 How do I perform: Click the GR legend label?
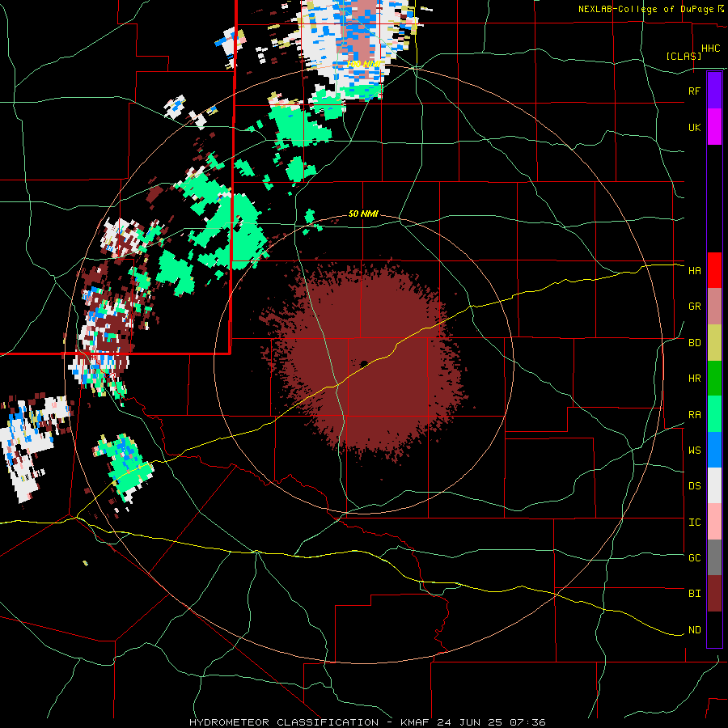pos(694,307)
